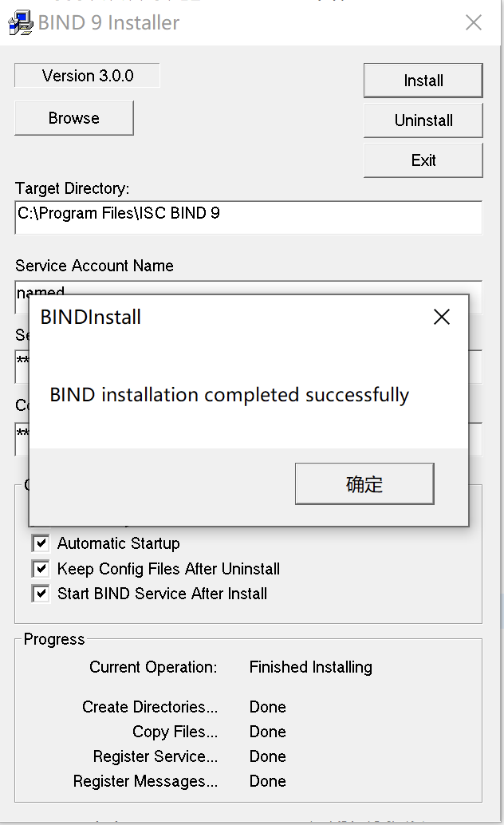Focus the Target Directory path field
Viewport: 504px width, 825px height.
[248, 217]
